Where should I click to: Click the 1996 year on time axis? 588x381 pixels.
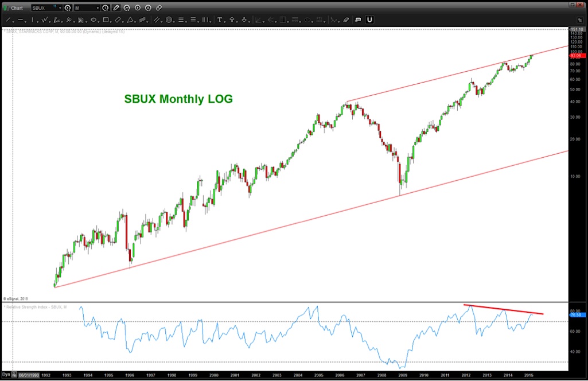[x=130, y=375]
